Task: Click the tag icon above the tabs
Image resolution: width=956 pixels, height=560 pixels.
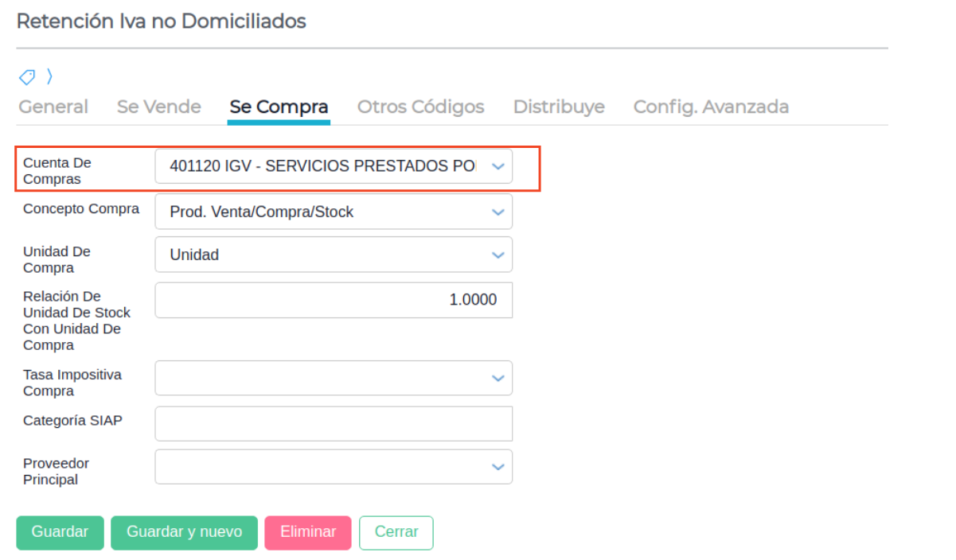Action: click(27, 77)
